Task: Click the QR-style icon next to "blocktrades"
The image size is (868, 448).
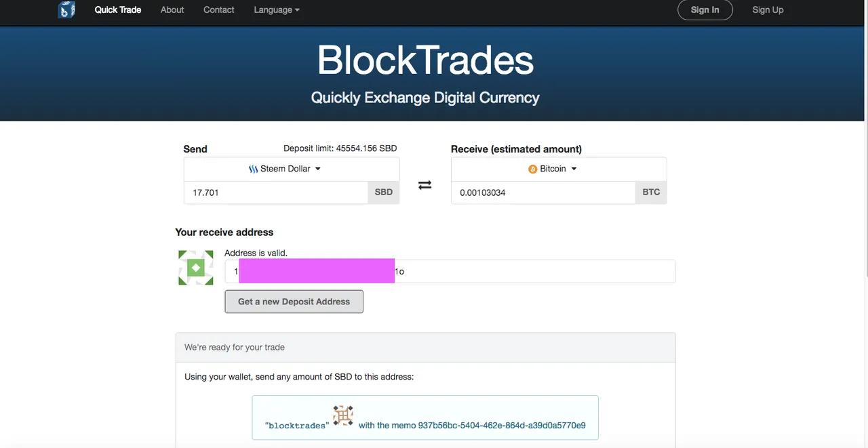Action: 343,415
